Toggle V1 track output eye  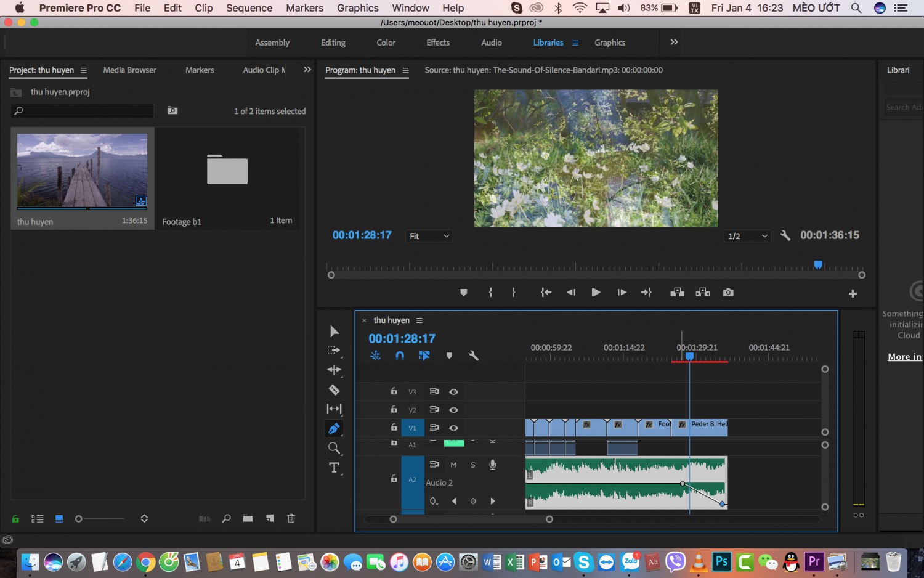(x=453, y=428)
